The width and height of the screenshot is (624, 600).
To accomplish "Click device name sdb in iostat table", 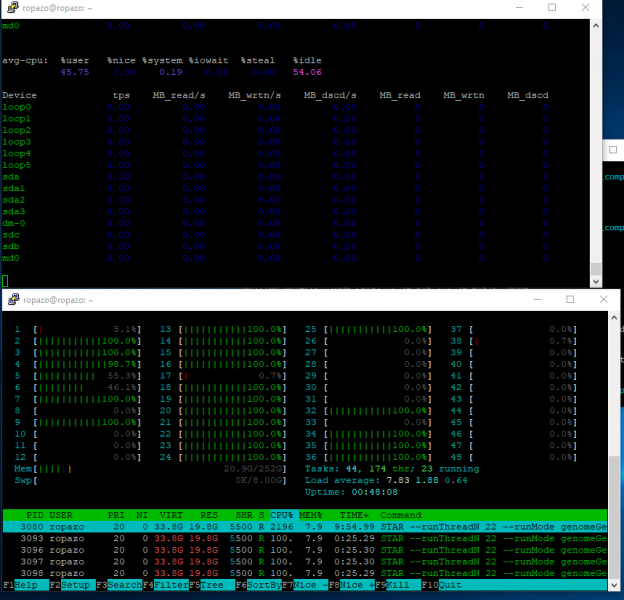I will click(11, 246).
